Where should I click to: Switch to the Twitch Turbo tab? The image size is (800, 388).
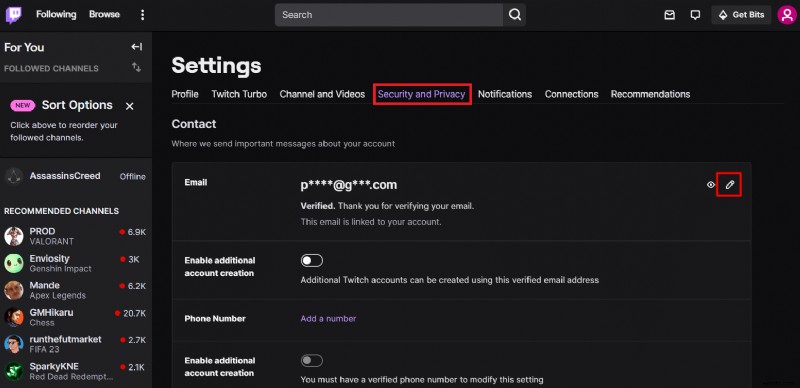pos(239,94)
